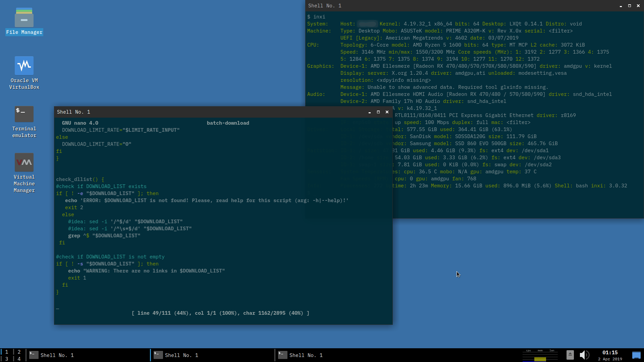Open the Terminal emulator desktop icon
The width and height of the screenshot is (644, 362).
click(24, 114)
